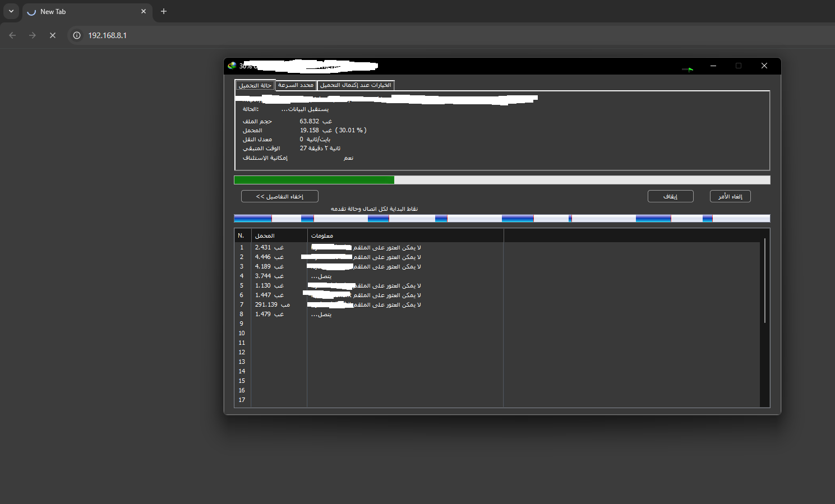
Task: Click the browser forward arrow
Action: click(33, 35)
